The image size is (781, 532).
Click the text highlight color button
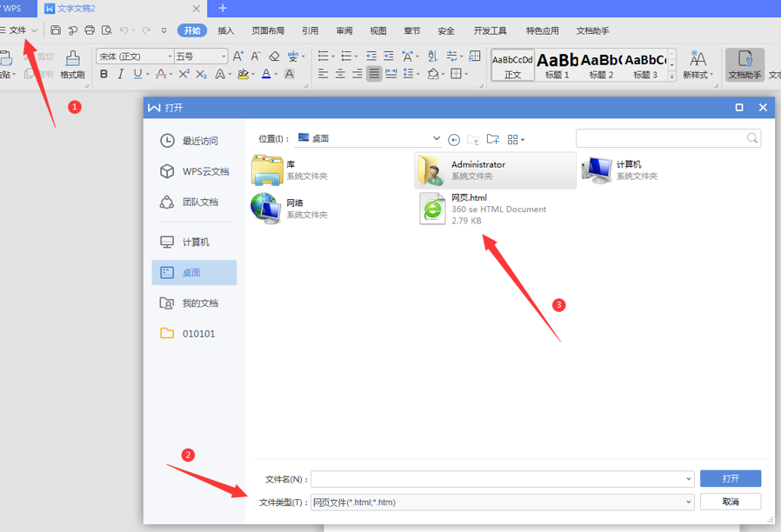(243, 74)
